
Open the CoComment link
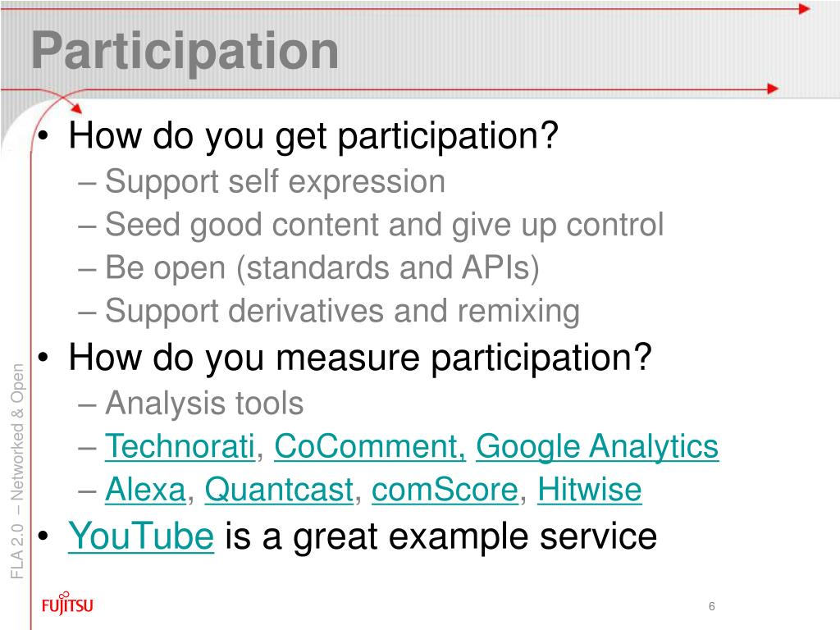pos(370,446)
